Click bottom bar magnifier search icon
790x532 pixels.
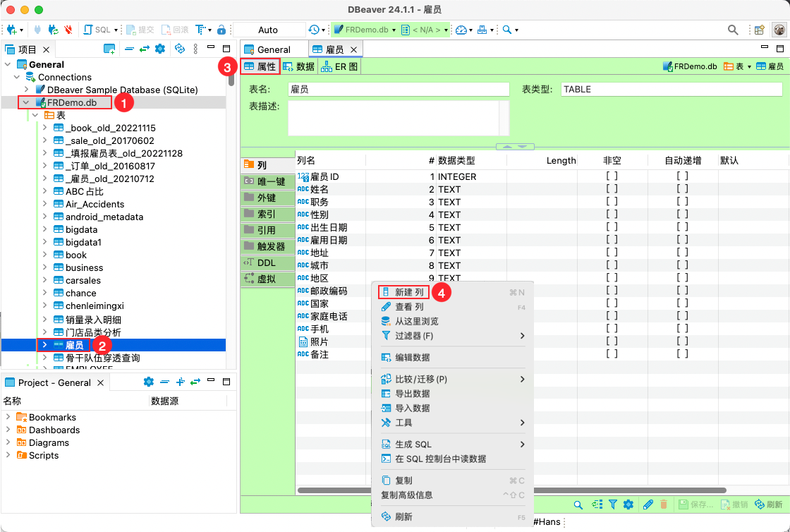click(x=578, y=504)
